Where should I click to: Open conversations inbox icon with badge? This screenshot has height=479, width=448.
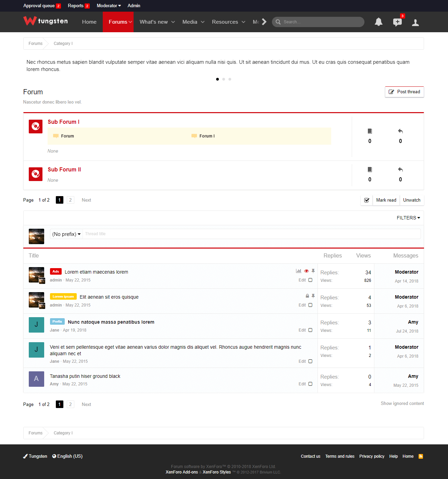397,22
